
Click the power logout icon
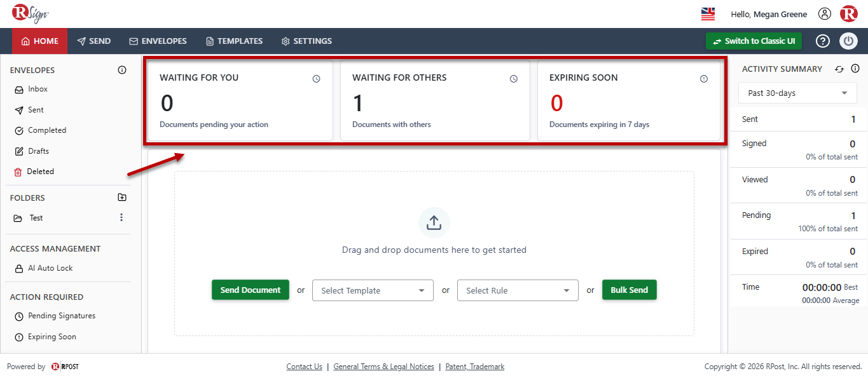point(848,41)
